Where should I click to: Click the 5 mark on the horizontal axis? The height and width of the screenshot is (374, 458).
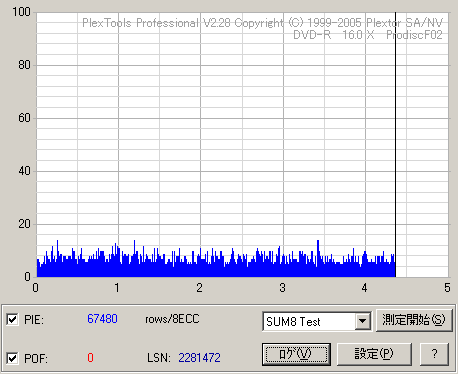447,287
